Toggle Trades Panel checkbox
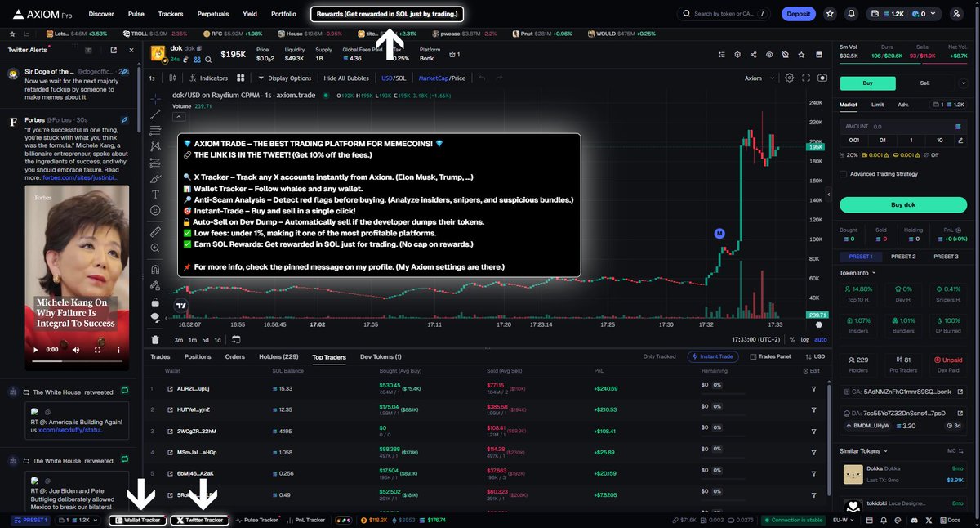Viewport: 980px width, 528px height. click(769, 356)
